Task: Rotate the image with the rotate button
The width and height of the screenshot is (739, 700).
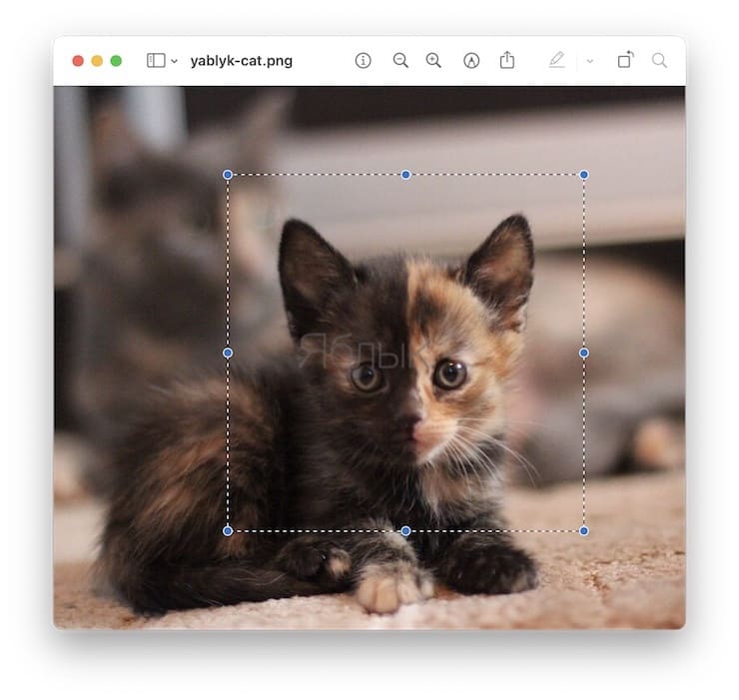Action: click(x=625, y=59)
